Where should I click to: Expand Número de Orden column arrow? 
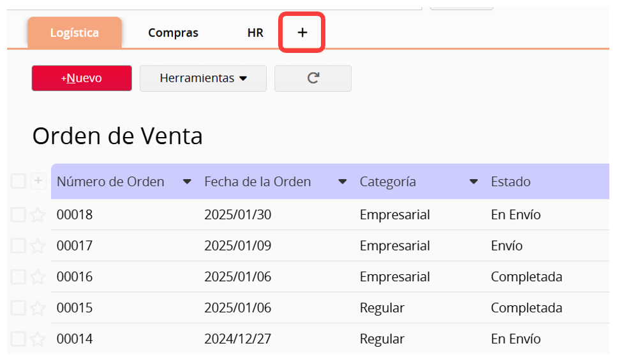pyautogui.click(x=187, y=182)
